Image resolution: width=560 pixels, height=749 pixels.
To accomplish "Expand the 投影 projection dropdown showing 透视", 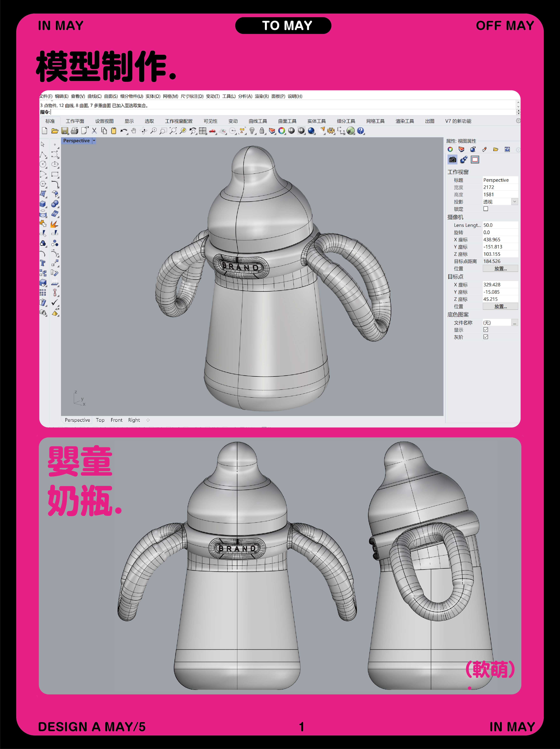I will (x=515, y=202).
